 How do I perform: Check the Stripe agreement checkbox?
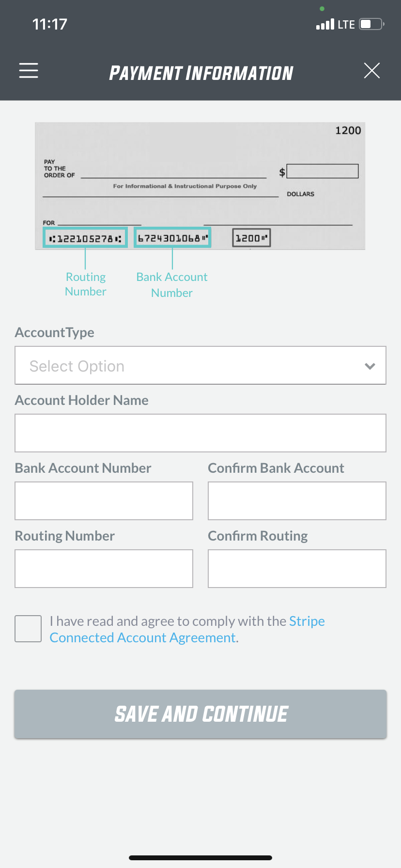coord(28,629)
